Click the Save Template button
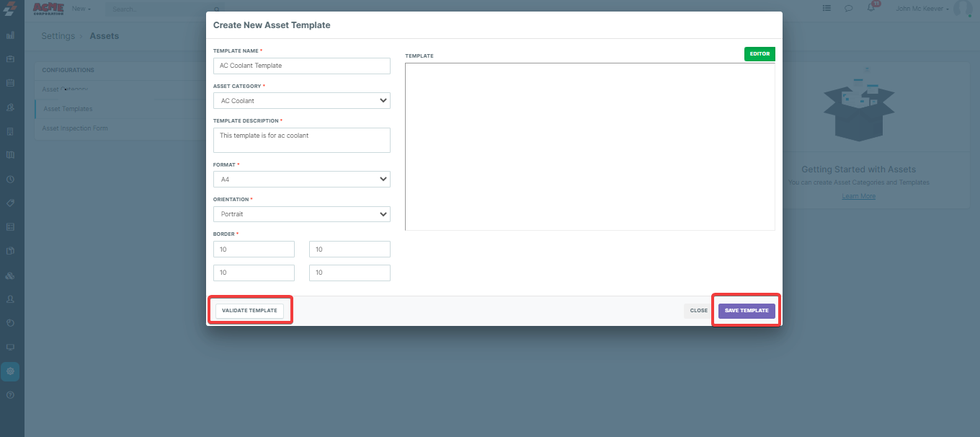 point(747,311)
